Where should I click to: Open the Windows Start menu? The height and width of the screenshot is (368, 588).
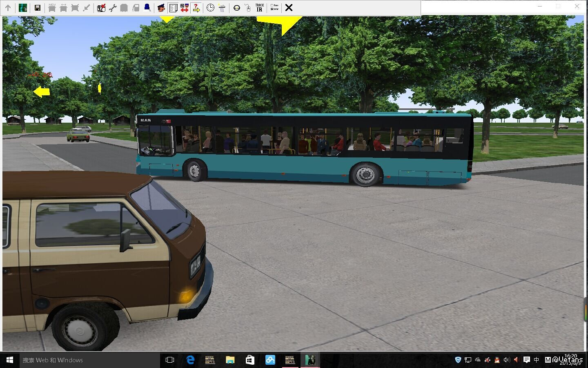point(10,360)
